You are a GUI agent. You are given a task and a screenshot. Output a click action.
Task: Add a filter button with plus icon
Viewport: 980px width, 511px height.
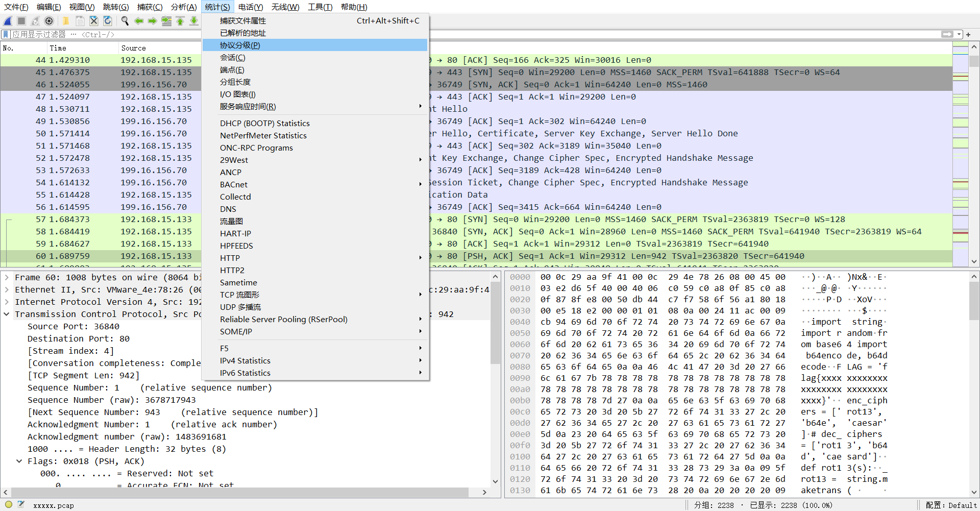(x=968, y=34)
